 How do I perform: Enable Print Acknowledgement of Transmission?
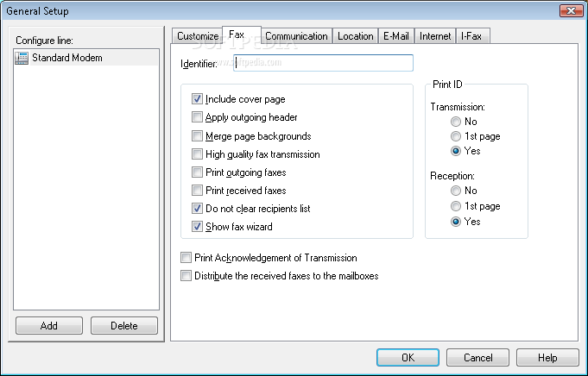point(186,258)
